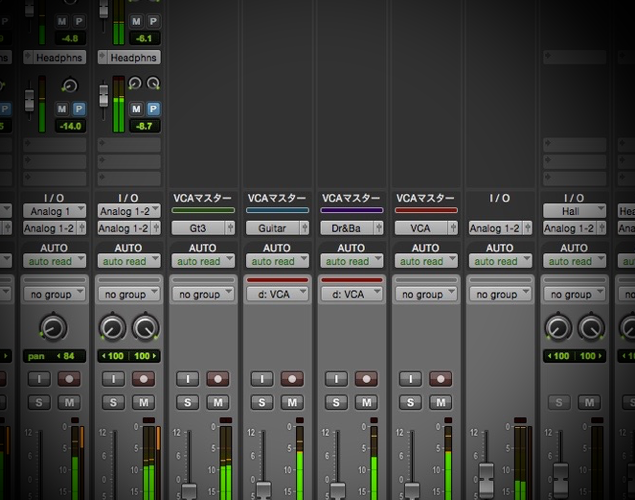Click input monitor button on Analog 1 track
This screenshot has width=635, height=500.
point(39,379)
